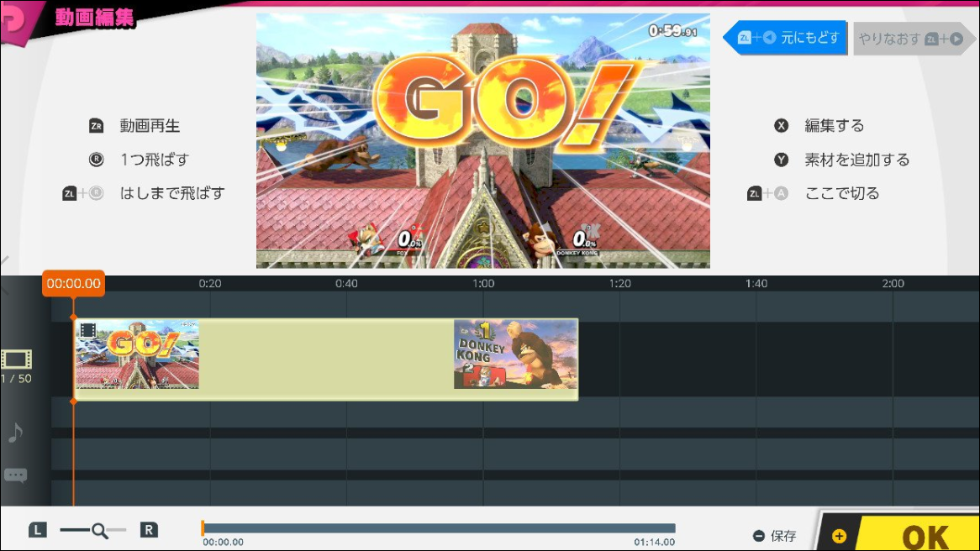Click the 01:14.00 total duration text
This screenshot has height=551, width=980.
pos(655,543)
